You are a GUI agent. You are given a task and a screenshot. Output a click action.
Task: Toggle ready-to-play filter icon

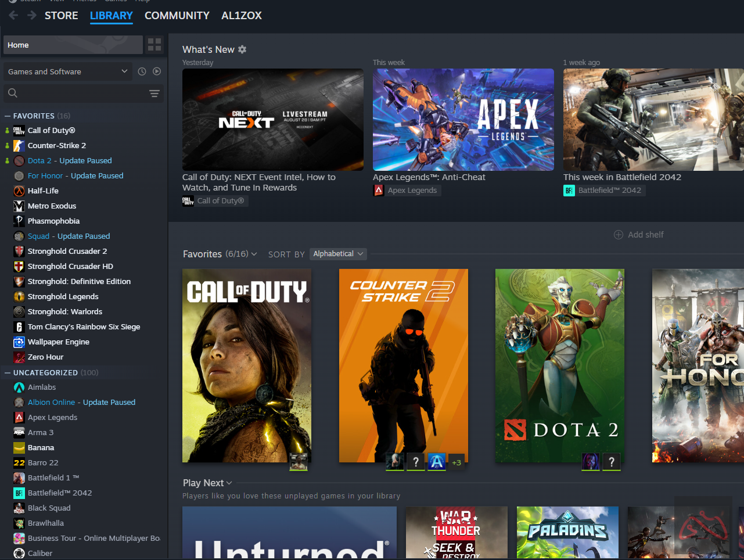157,71
